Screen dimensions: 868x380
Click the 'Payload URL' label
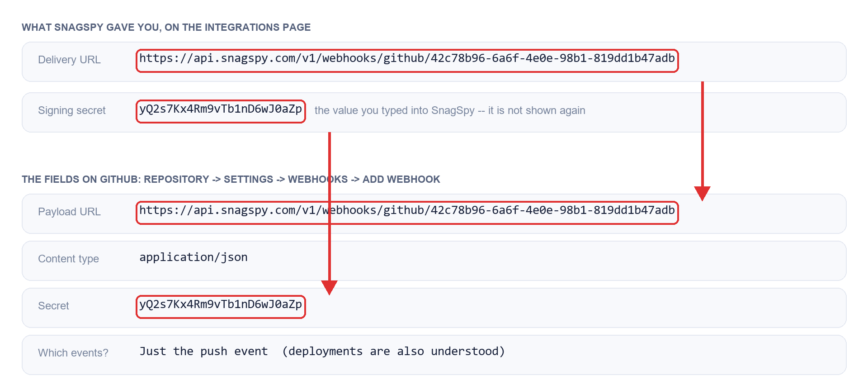69,212
